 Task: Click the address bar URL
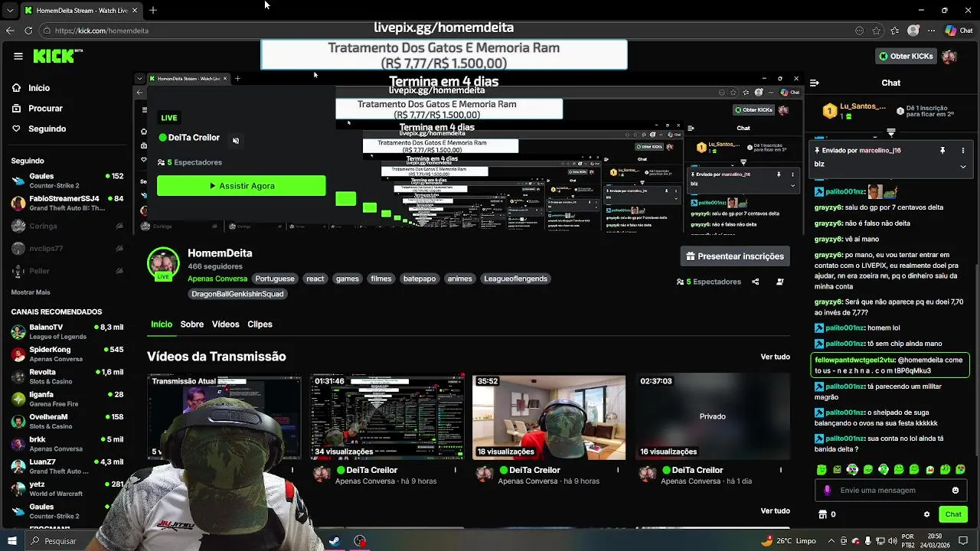point(102,31)
